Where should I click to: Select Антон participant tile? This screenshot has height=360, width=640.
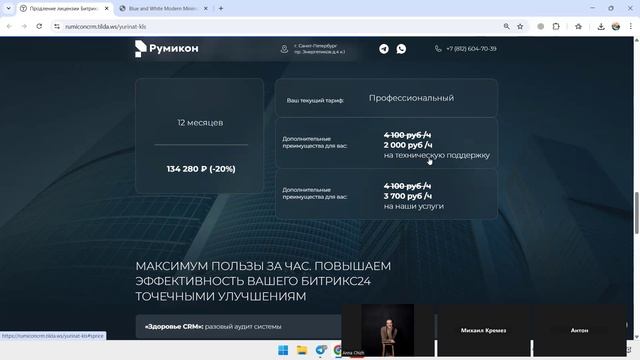click(x=579, y=330)
